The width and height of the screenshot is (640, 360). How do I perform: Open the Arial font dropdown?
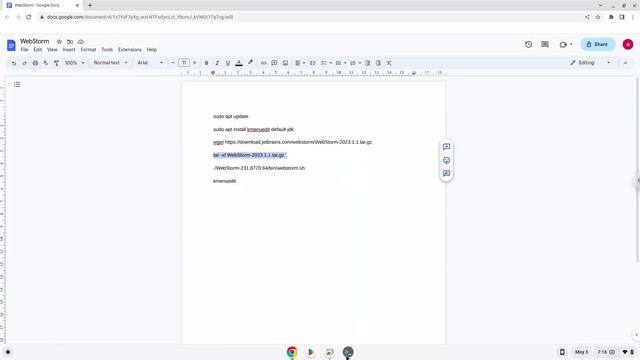[x=150, y=63]
